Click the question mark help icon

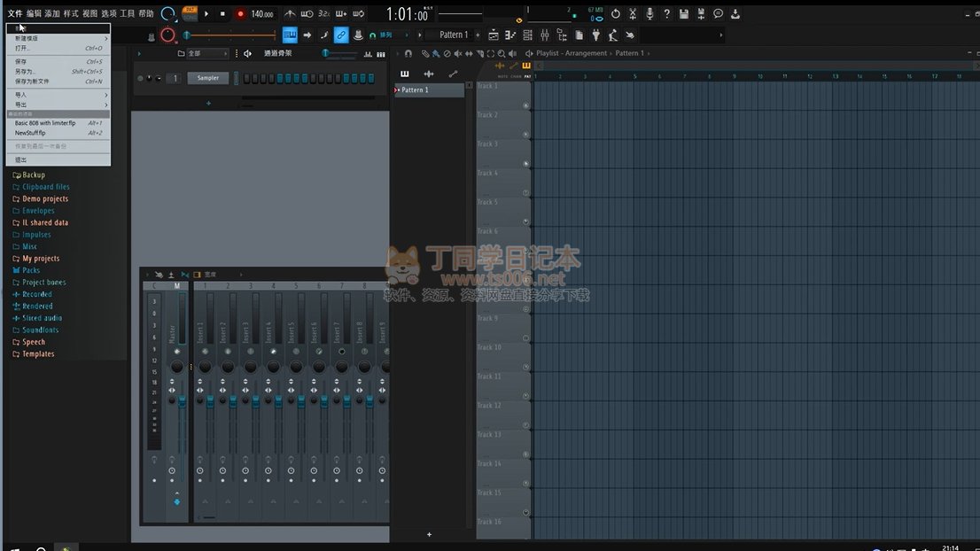click(666, 14)
